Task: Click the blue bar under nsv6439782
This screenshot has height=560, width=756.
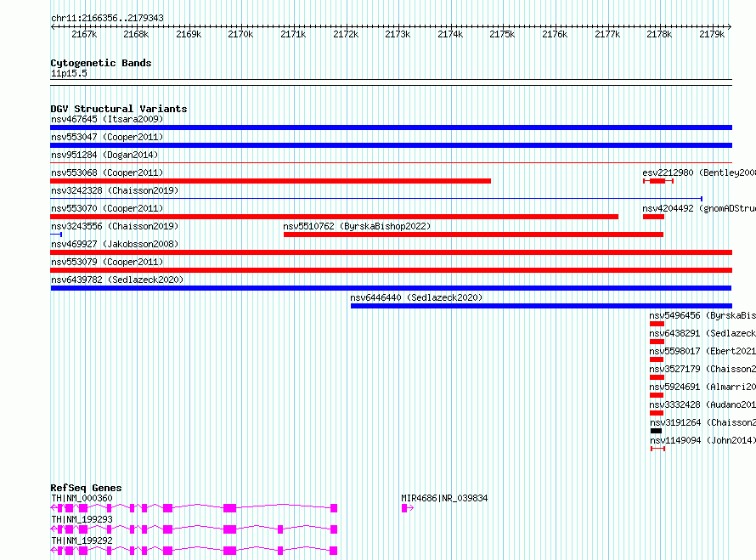Action: tap(391, 288)
